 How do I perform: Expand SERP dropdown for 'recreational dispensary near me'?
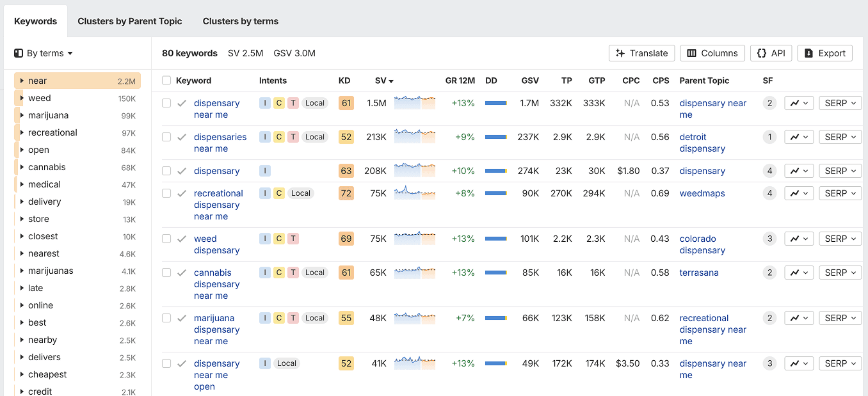[x=840, y=193]
